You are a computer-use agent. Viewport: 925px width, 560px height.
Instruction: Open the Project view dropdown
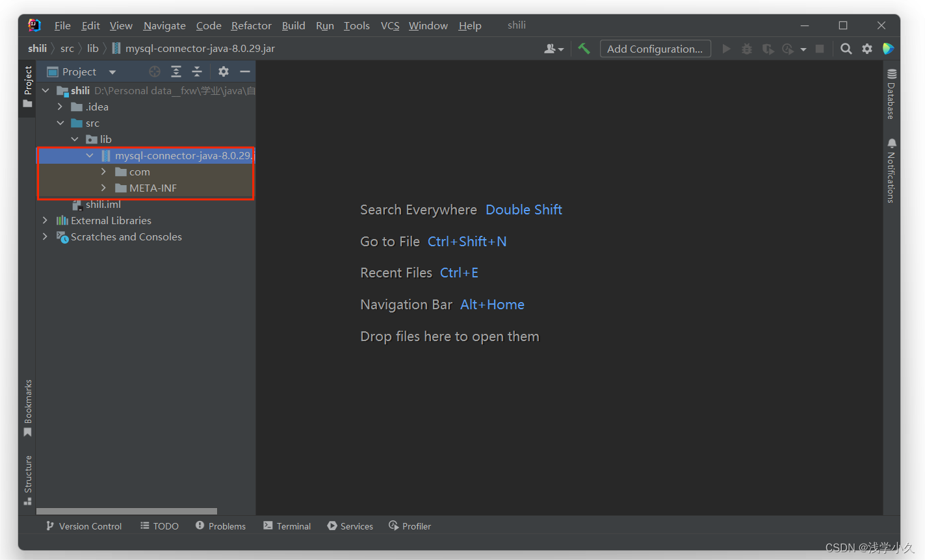click(x=112, y=72)
